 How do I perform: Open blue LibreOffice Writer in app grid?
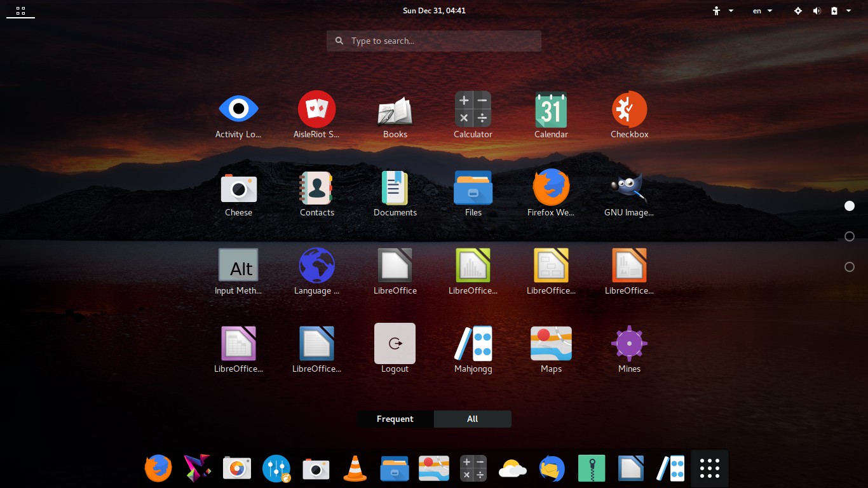point(316,343)
